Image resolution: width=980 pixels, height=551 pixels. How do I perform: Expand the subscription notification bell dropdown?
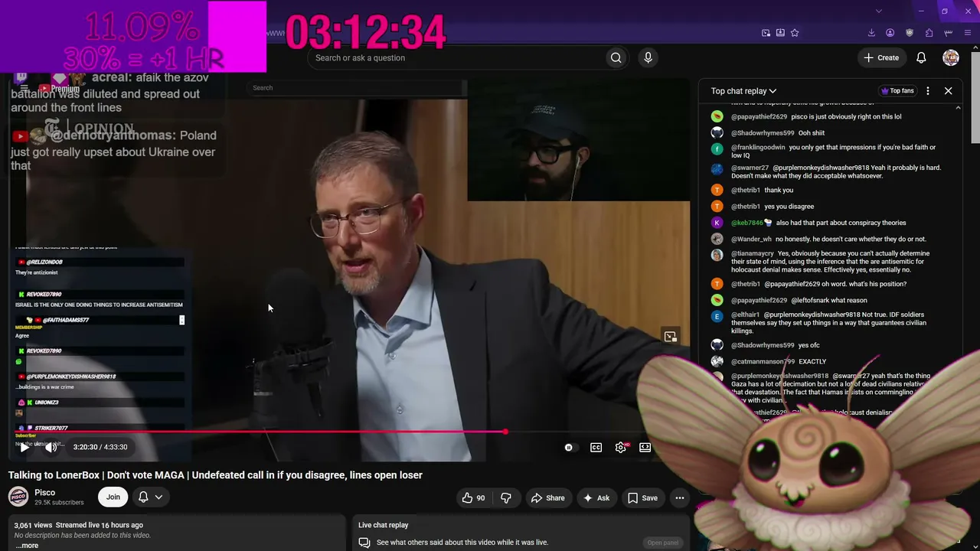150,497
